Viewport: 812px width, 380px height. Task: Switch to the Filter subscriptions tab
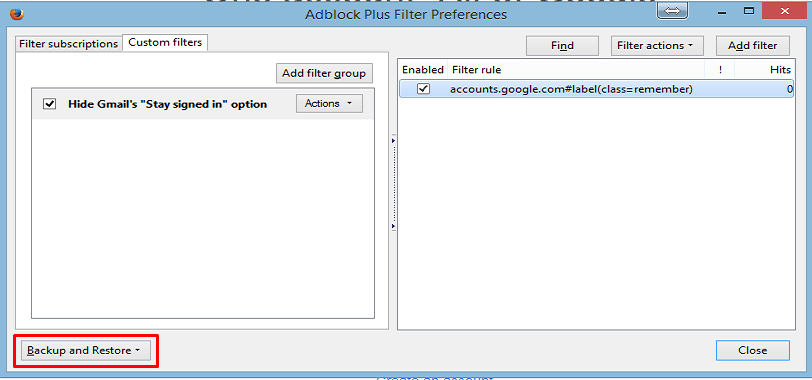click(x=68, y=44)
